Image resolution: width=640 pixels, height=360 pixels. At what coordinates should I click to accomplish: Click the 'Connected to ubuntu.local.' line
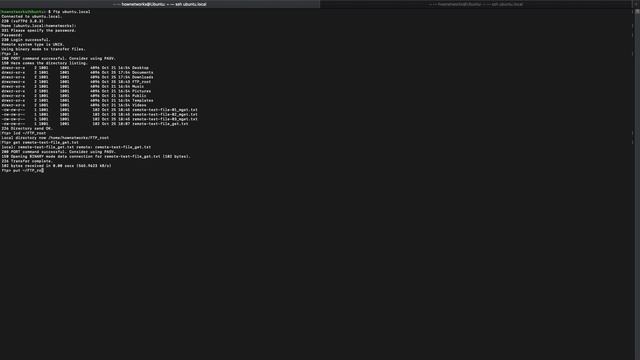point(31,16)
